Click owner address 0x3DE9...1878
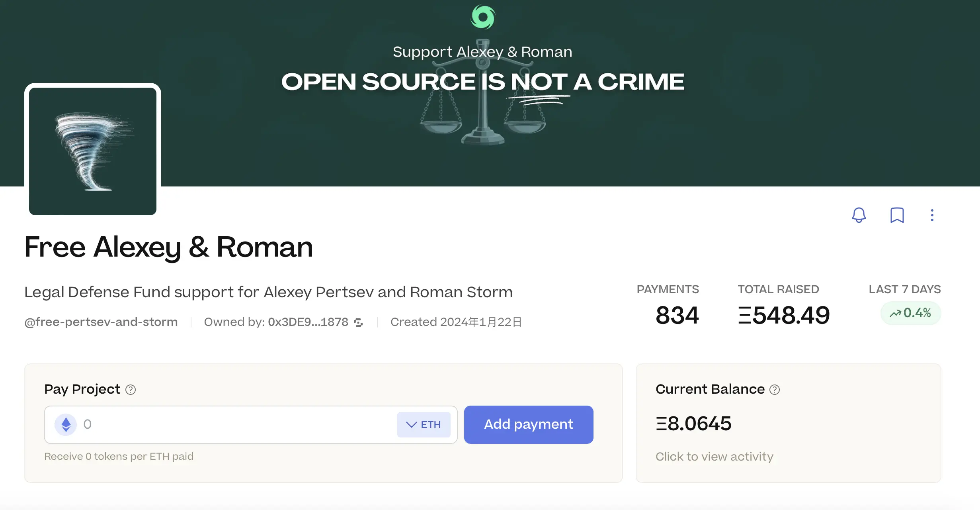This screenshot has width=980, height=510. (308, 322)
